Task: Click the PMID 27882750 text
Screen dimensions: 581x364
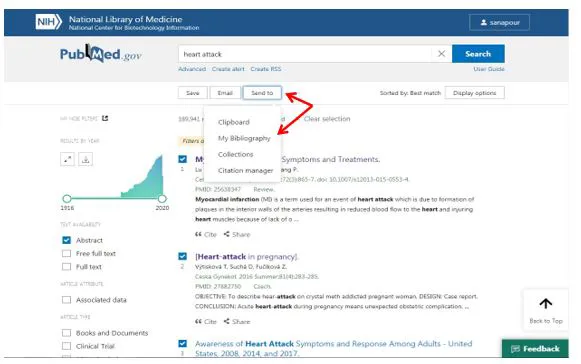Action: click(218, 287)
